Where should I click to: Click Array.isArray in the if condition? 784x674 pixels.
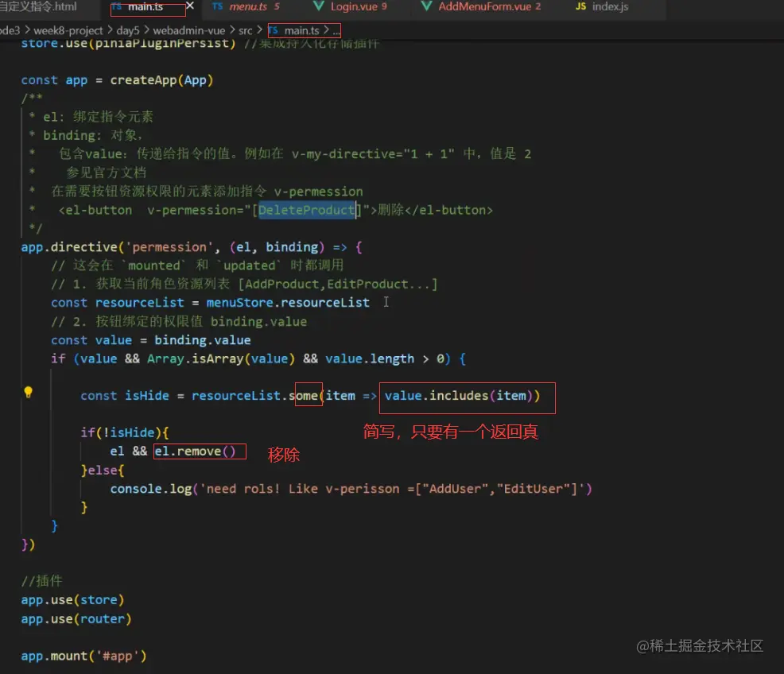click(x=195, y=358)
